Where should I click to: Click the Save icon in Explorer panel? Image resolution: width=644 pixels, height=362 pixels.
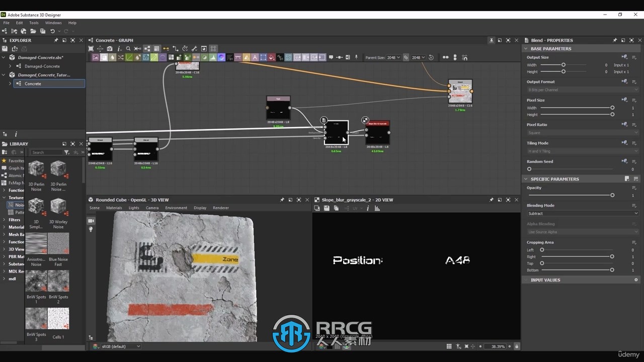coord(5,49)
